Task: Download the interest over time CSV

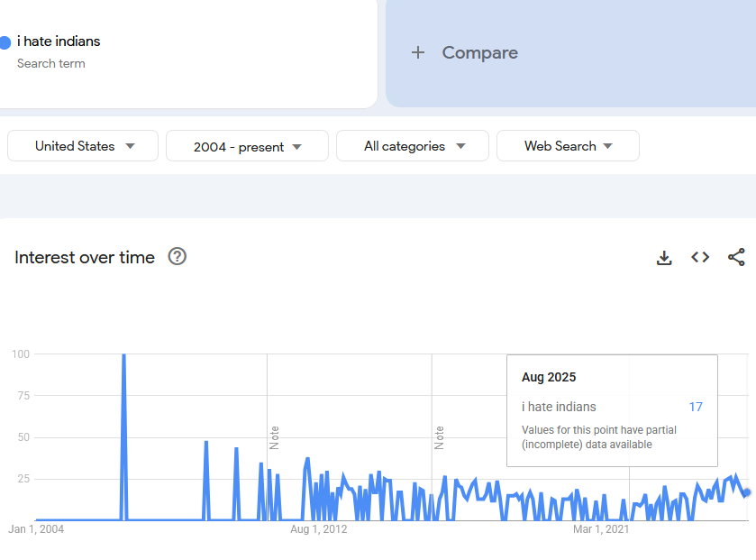Action: [x=664, y=258]
